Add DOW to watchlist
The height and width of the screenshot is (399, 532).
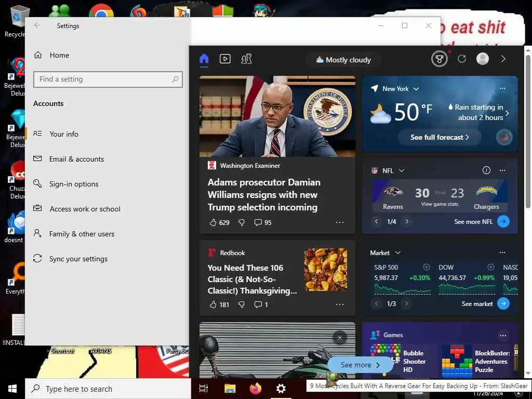point(490,267)
